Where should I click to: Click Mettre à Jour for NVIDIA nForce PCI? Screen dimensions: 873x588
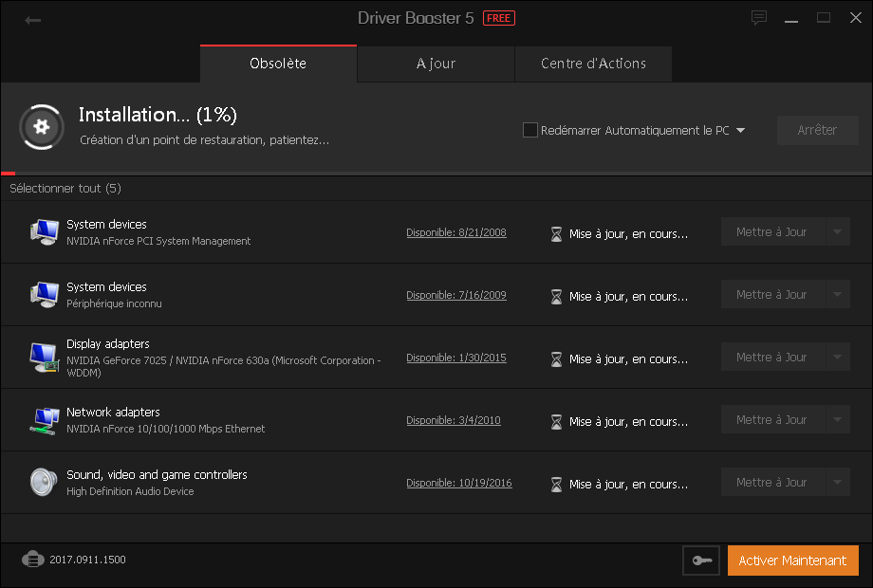tap(772, 232)
